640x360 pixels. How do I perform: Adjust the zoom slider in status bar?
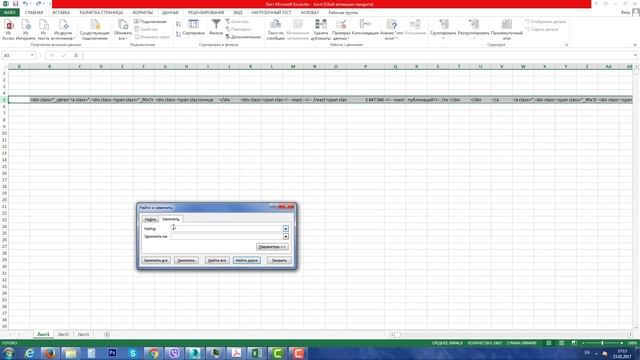pyautogui.click(x=602, y=343)
